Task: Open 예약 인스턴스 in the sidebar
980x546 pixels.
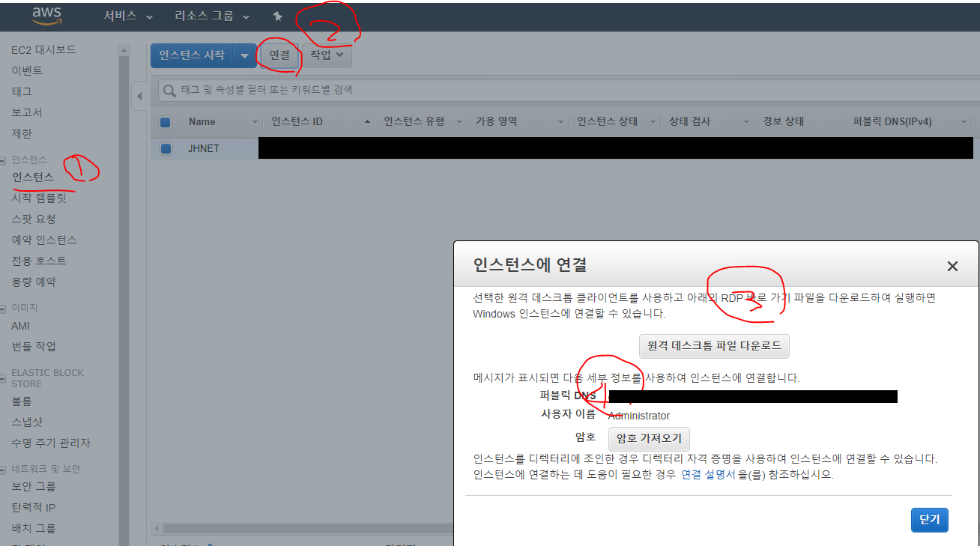Action: (x=44, y=240)
